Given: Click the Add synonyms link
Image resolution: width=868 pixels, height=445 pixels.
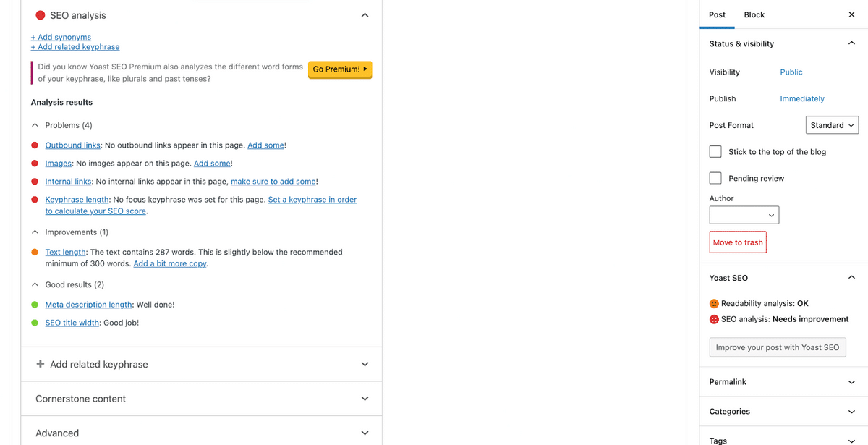Looking at the screenshot, I should pyautogui.click(x=61, y=37).
